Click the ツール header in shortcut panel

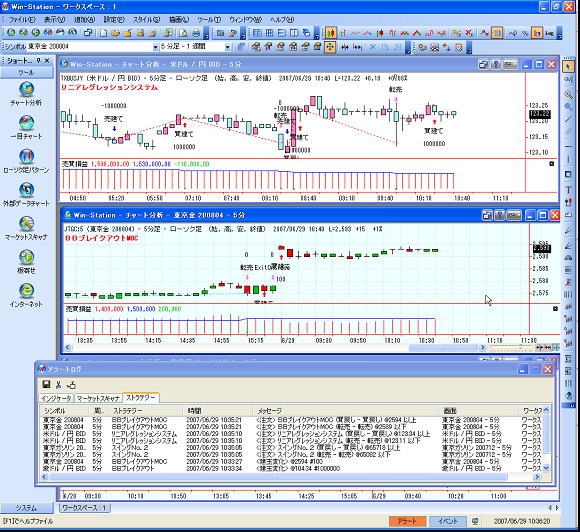click(27, 73)
